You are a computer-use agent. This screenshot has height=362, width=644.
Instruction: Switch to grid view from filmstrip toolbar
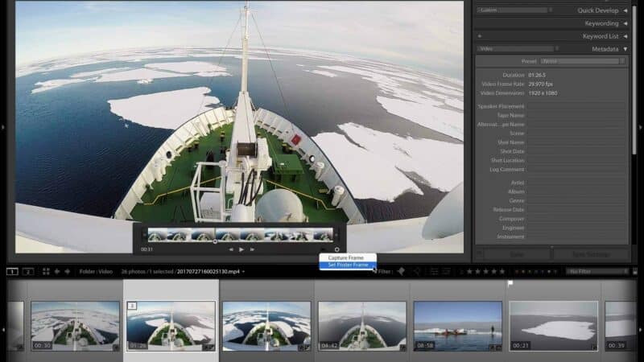46,271
